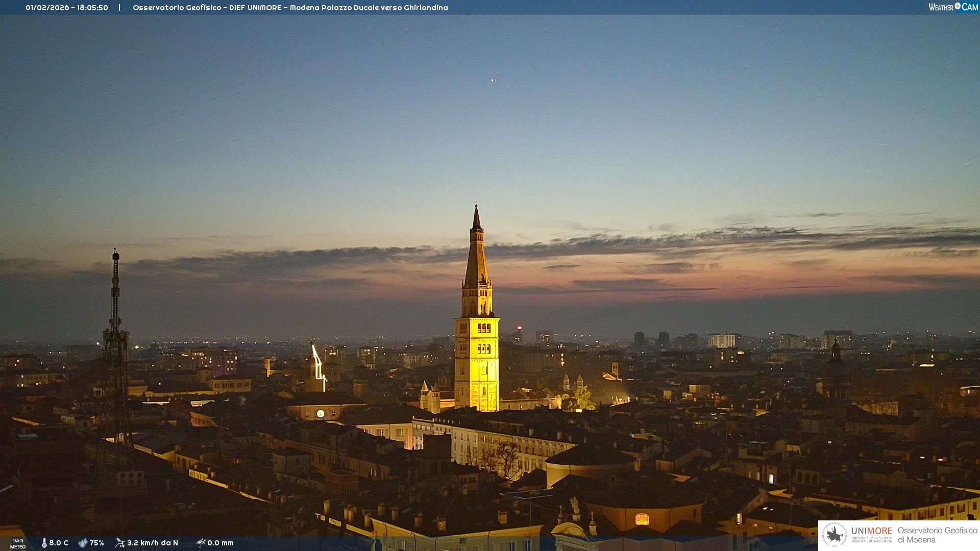Viewport: 980px width, 551px height.
Task: Click the 3.2 km/h da N wind reading
Action: click(152, 543)
